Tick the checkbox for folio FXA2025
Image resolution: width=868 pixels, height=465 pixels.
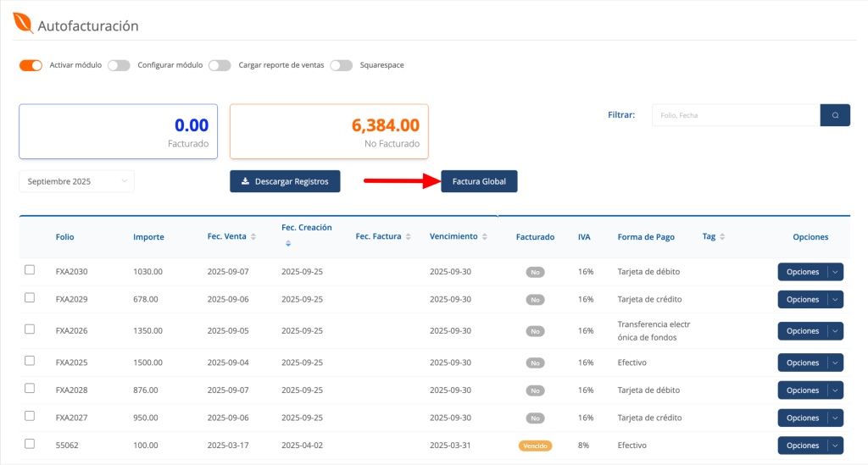click(x=30, y=361)
